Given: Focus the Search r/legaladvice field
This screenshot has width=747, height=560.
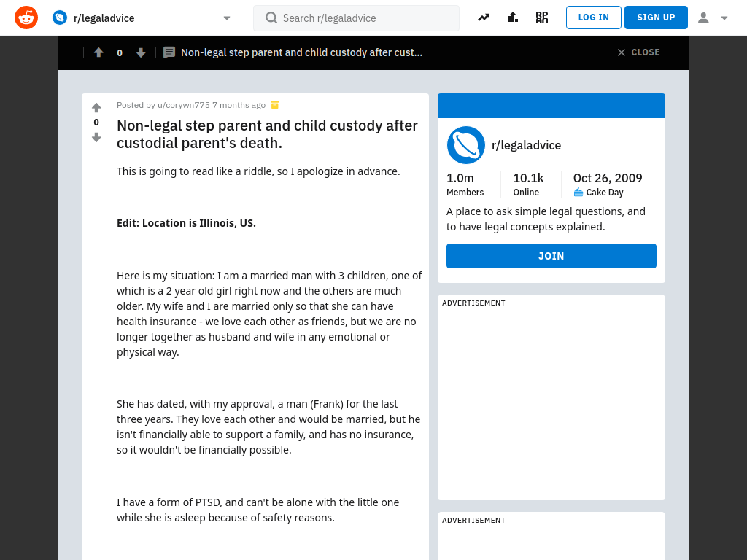Looking at the screenshot, I should [356, 18].
